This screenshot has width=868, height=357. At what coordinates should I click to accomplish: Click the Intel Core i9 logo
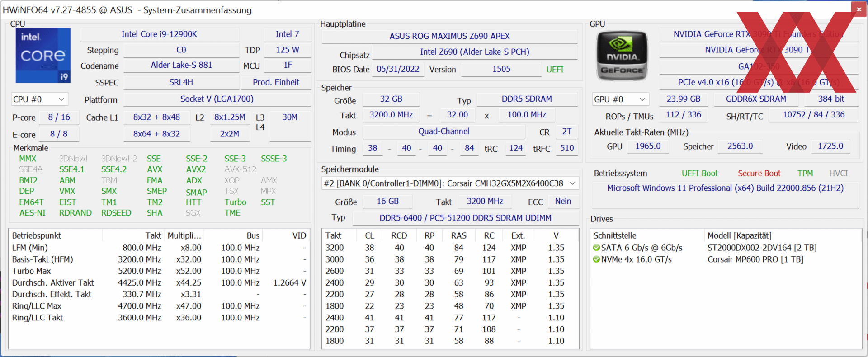click(x=43, y=56)
